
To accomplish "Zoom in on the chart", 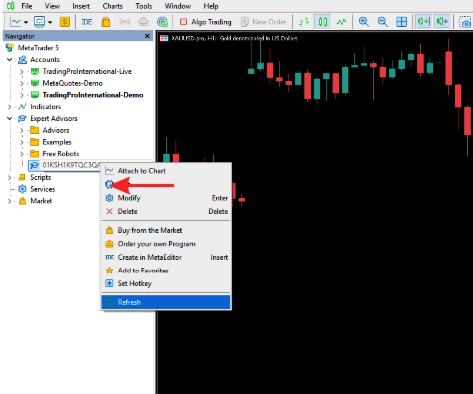I will click(x=364, y=22).
